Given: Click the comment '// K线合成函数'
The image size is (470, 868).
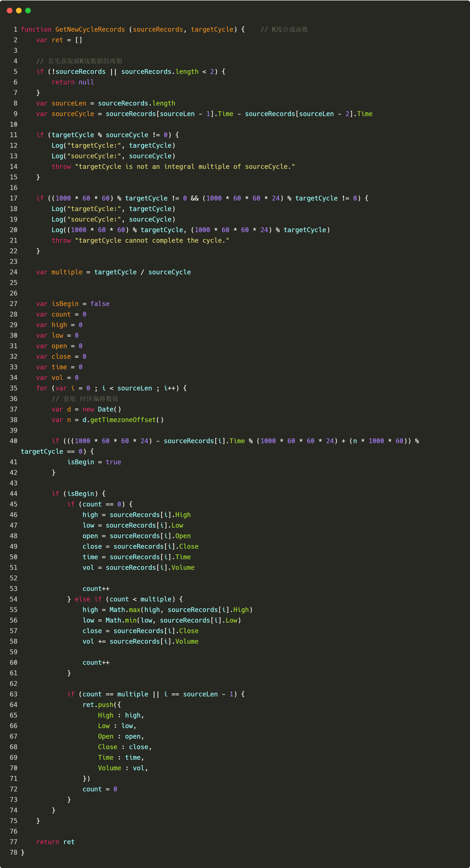Looking at the screenshot, I should [x=284, y=29].
